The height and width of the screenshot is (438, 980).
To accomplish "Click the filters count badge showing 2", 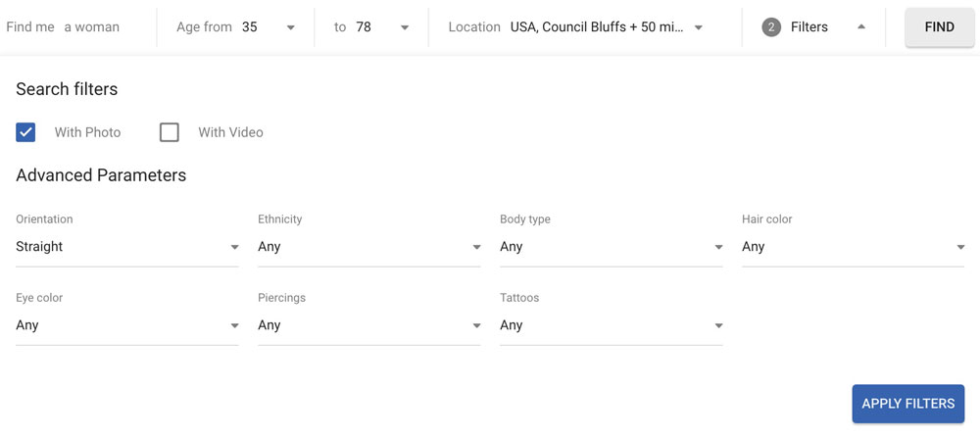I will click(771, 26).
